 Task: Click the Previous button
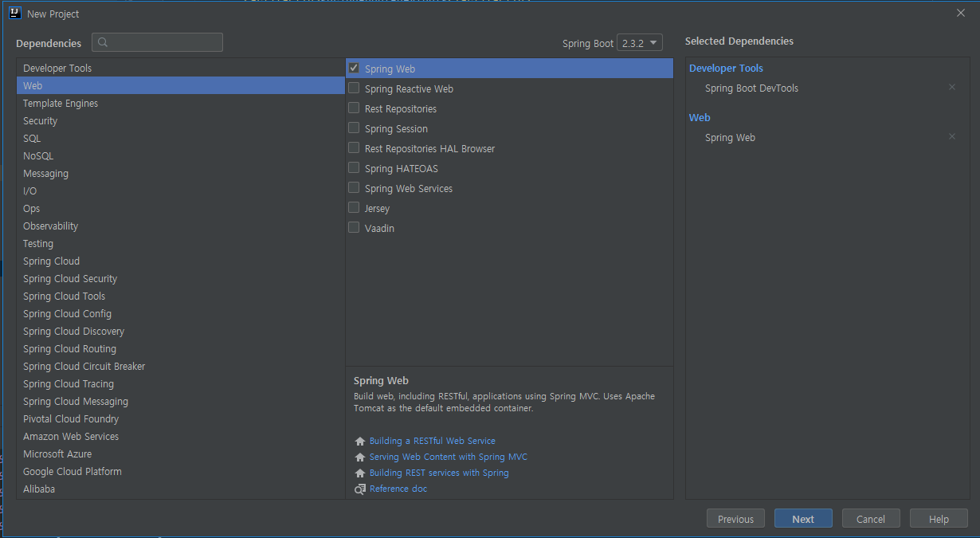pyautogui.click(x=735, y=519)
